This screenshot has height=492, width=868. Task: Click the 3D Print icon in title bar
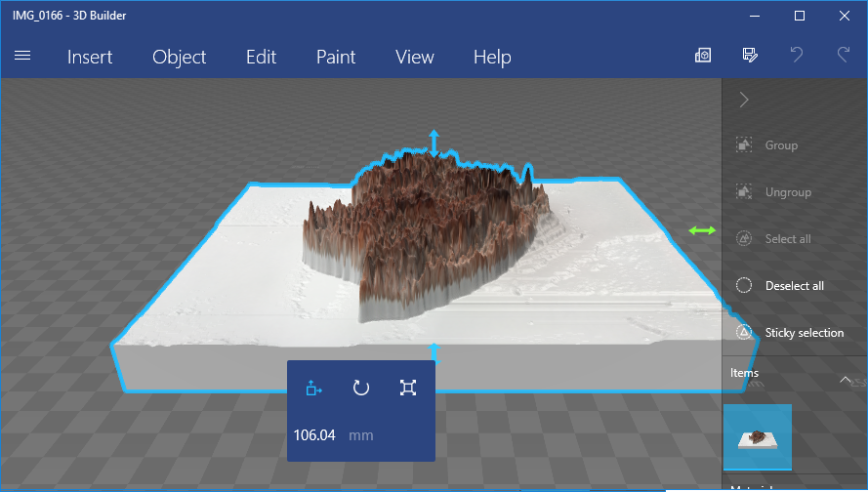pyautogui.click(x=703, y=56)
